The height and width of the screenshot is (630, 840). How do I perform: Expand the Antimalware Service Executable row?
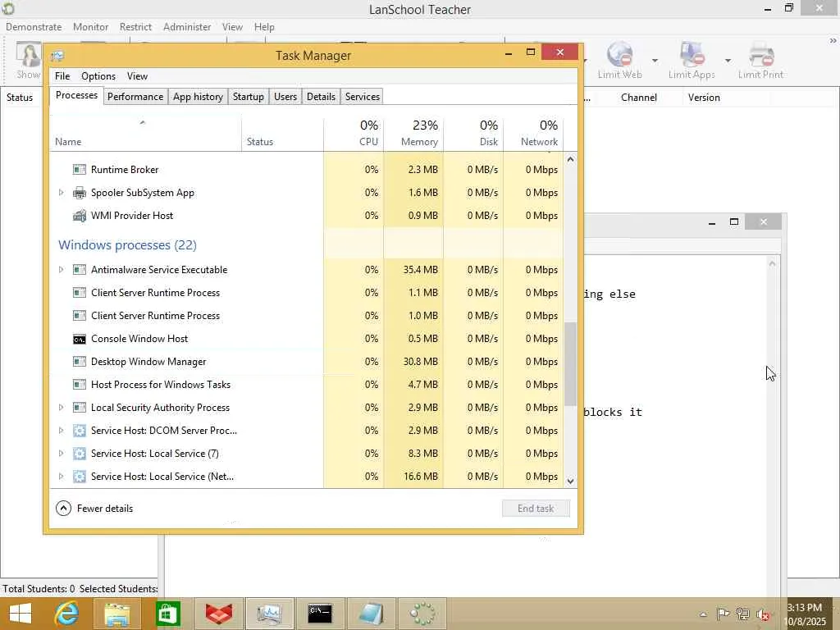point(61,270)
